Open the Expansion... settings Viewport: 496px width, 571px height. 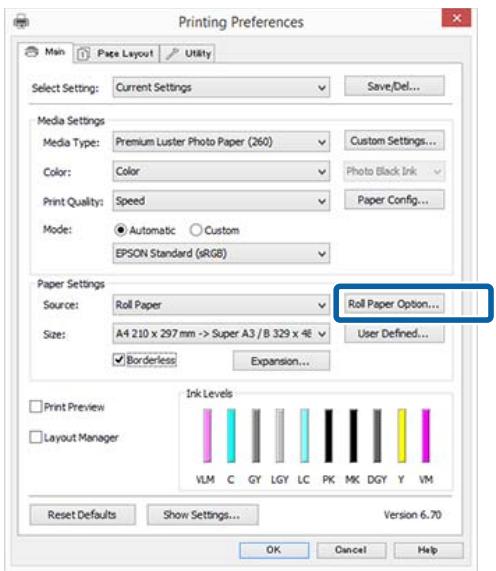pyautogui.click(x=281, y=361)
